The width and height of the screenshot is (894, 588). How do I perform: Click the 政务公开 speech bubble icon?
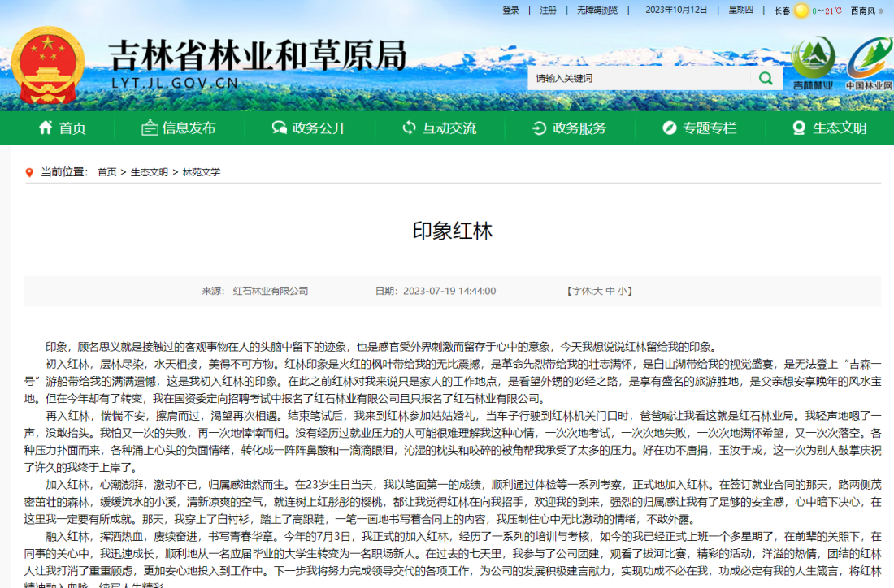(x=279, y=128)
